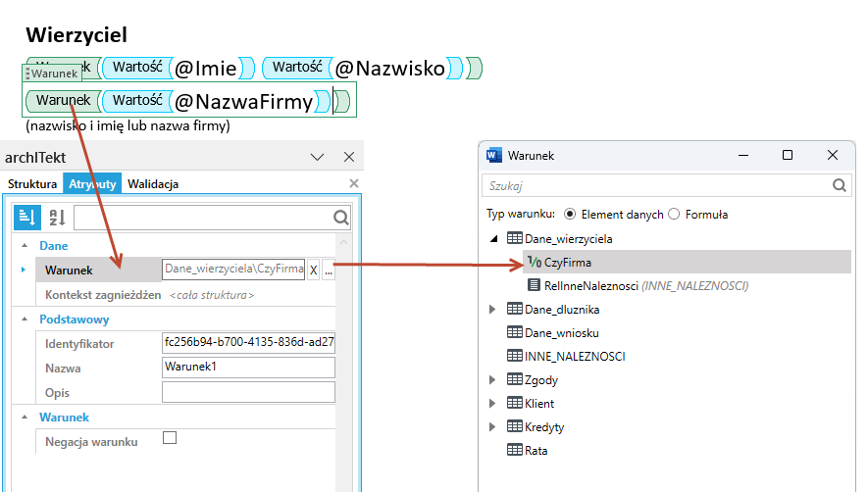Switch to Walidacja tab
Screen dimensions: 868x492
(153, 183)
